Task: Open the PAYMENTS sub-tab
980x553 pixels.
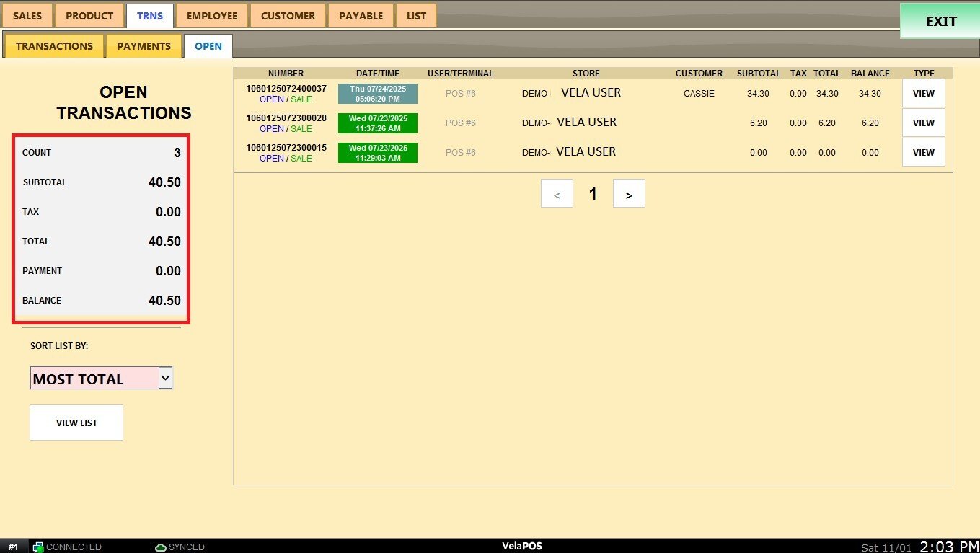Action: (144, 46)
